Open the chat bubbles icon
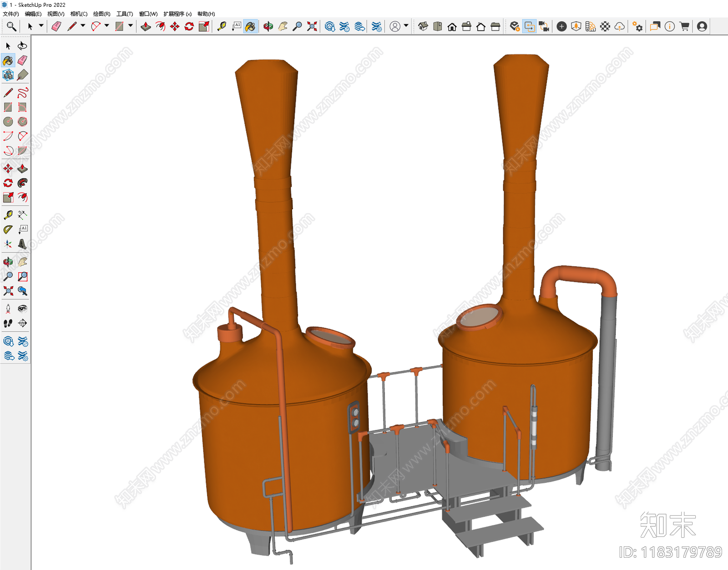The width and height of the screenshot is (728, 570). click(x=655, y=26)
